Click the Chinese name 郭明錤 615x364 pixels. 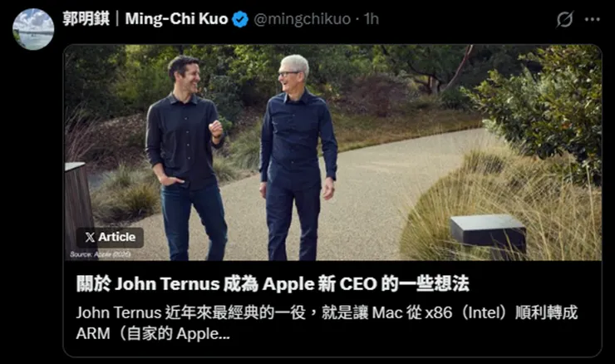point(86,19)
